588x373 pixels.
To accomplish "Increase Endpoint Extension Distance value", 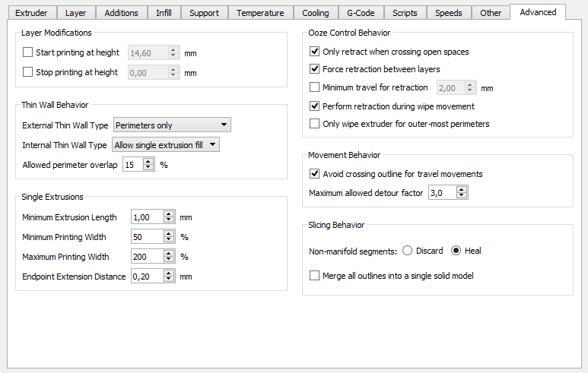I will (170, 273).
